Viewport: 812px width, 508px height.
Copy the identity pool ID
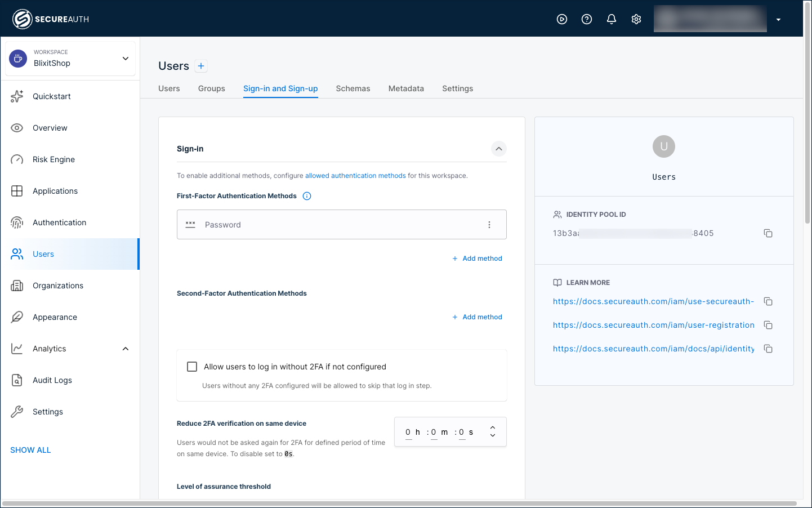(x=768, y=233)
